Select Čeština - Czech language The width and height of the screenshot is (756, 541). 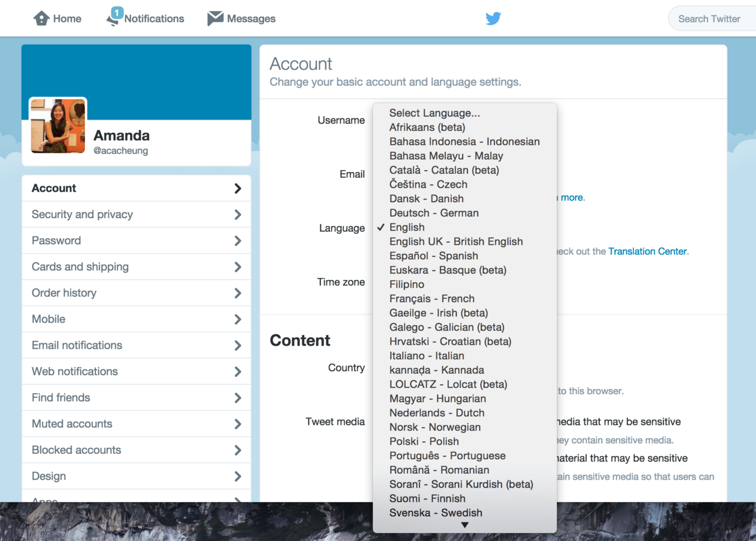point(465,185)
